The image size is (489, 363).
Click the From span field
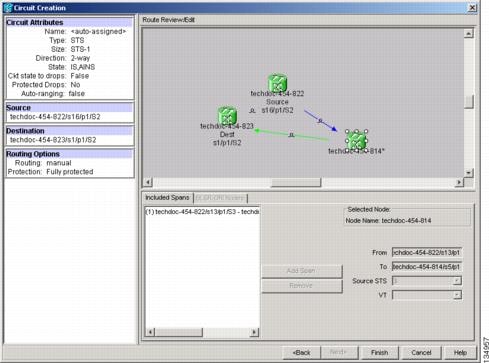[427, 253]
